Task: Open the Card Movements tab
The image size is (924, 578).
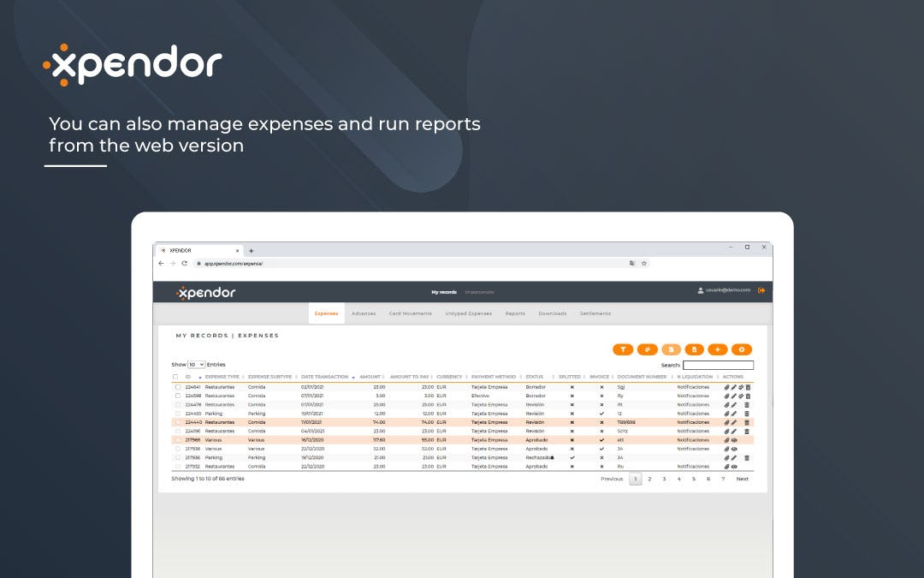Action: 410,313
